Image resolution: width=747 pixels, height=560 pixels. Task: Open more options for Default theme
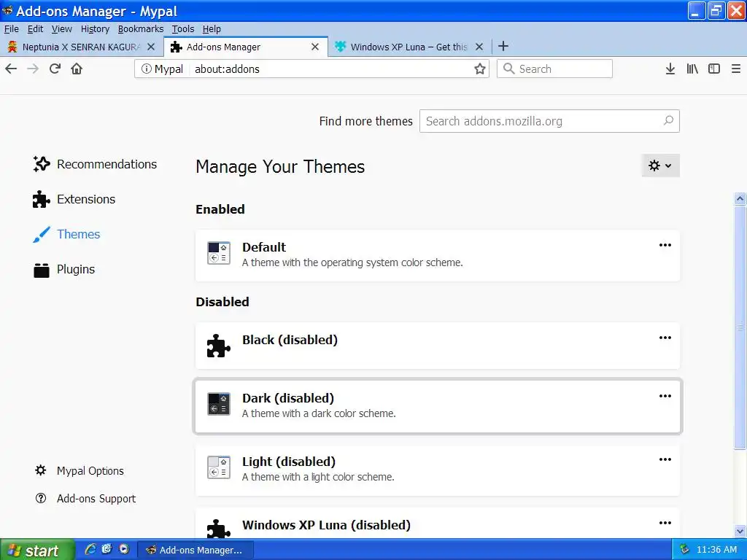click(665, 245)
